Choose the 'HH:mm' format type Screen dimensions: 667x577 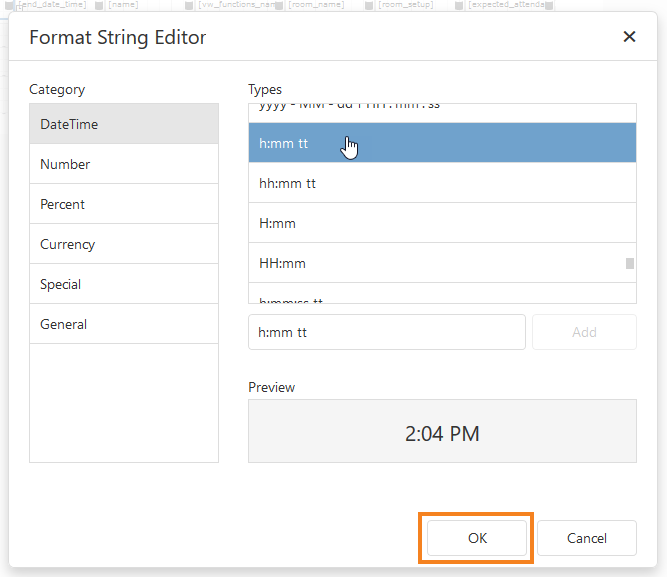442,263
